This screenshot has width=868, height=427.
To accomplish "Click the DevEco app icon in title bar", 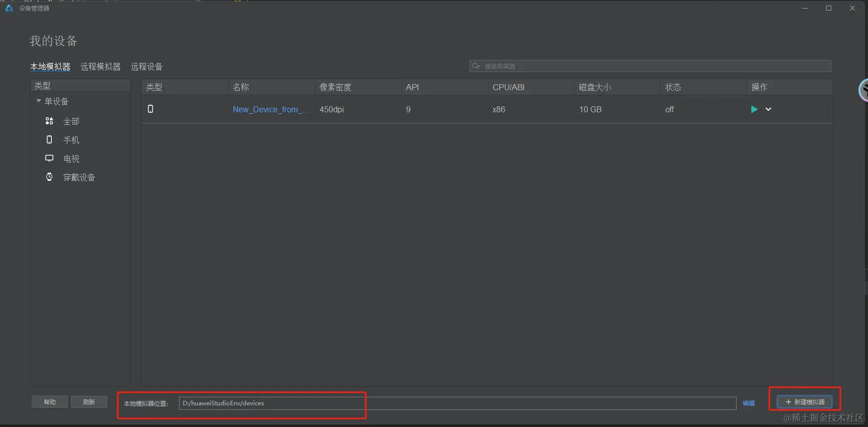I will (9, 8).
